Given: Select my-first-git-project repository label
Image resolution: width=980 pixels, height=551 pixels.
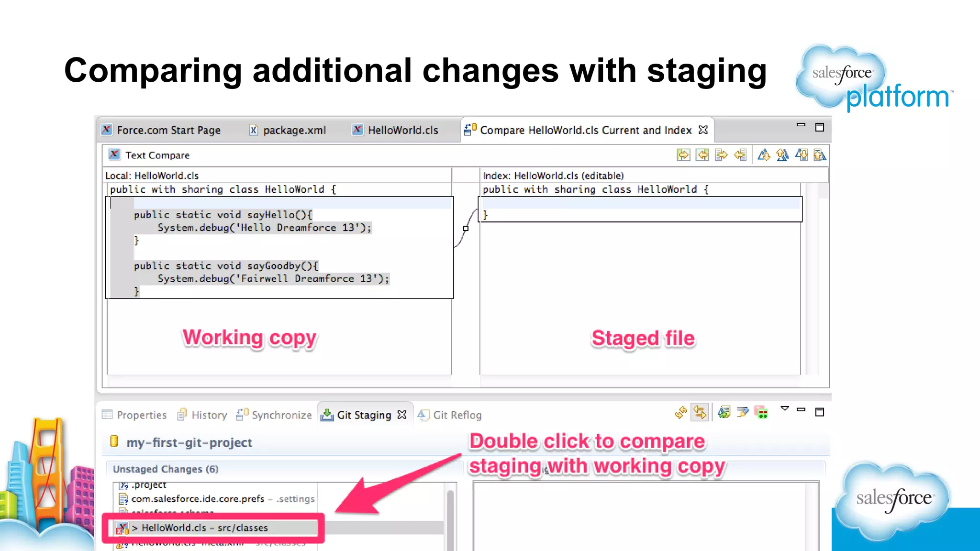Looking at the screenshot, I should pyautogui.click(x=189, y=442).
